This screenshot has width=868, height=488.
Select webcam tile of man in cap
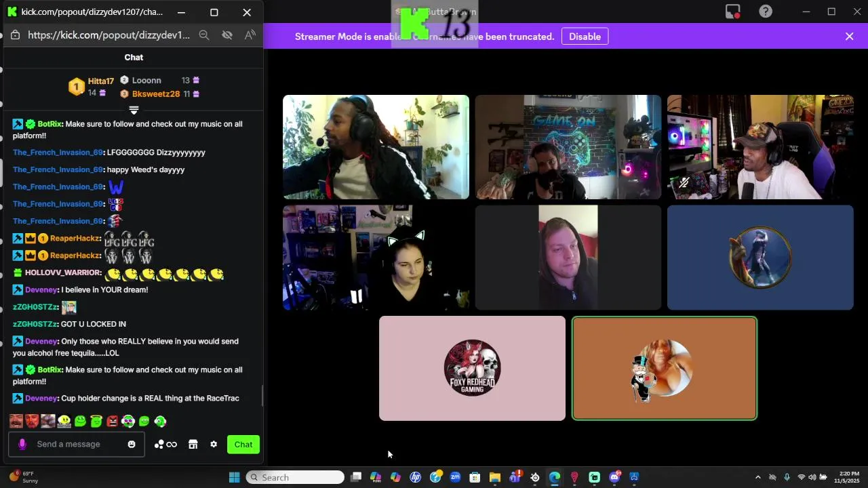click(x=760, y=147)
